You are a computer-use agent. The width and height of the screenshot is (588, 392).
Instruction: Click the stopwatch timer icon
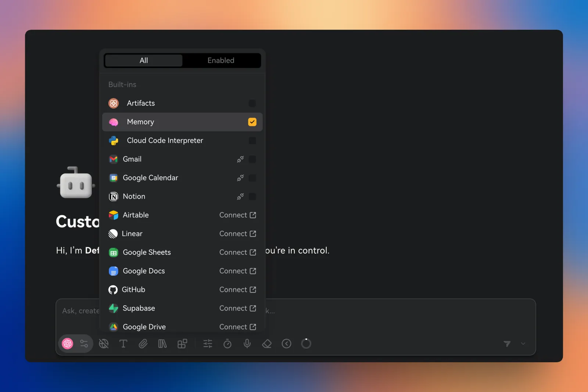pyautogui.click(x=227, y=344)
